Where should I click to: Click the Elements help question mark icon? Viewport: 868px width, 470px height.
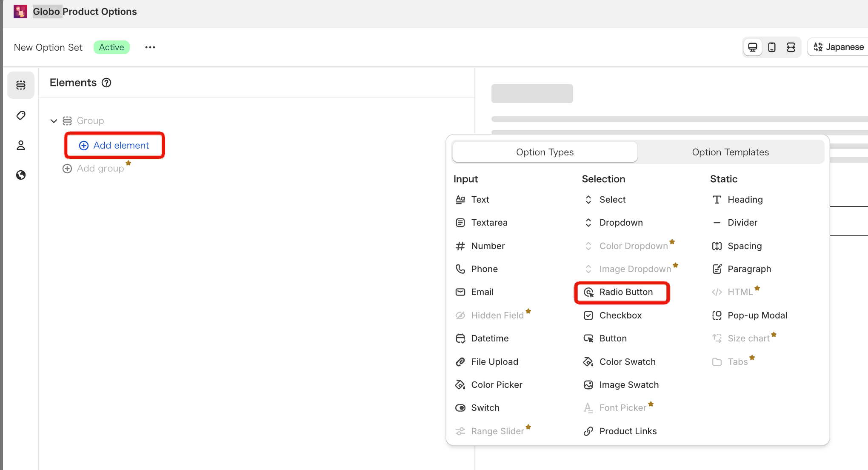[106, 83]
